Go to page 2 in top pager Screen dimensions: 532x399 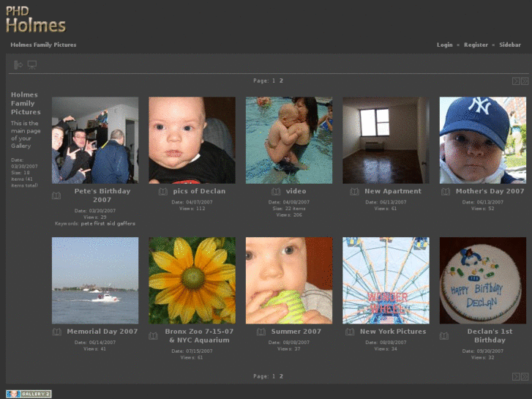tap(281, 81)
